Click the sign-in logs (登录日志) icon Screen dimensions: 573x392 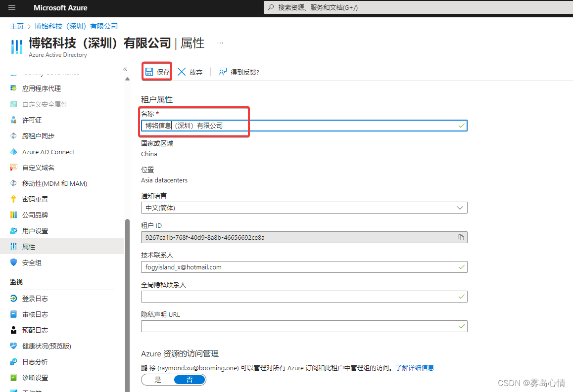click(13, 299)
